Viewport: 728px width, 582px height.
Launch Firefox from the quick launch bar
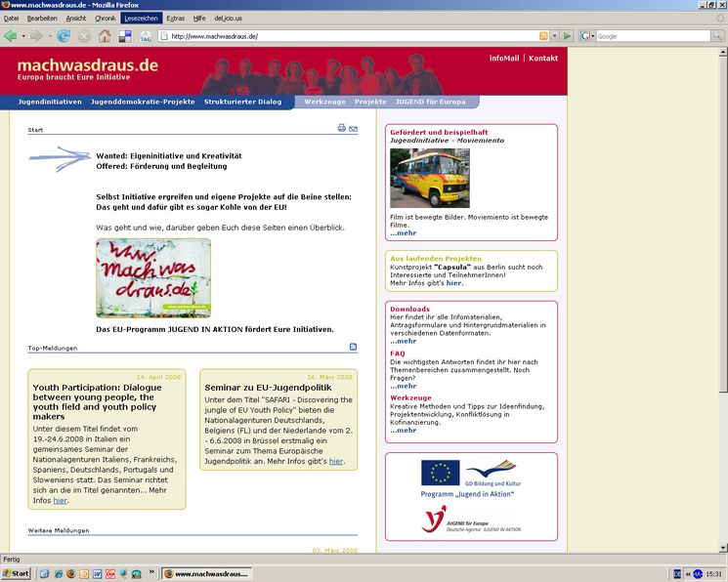click(70, 574)
